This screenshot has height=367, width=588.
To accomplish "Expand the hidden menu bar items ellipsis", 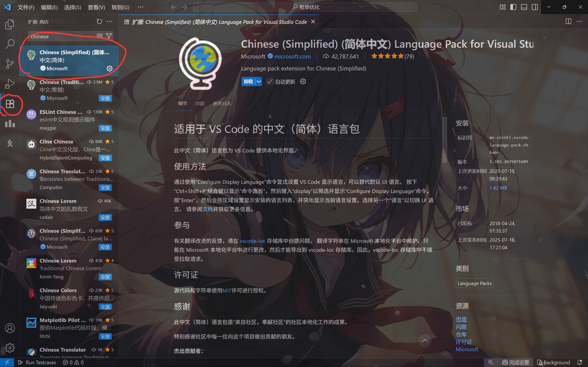I will pyautogui.click(x=140, y=7).
